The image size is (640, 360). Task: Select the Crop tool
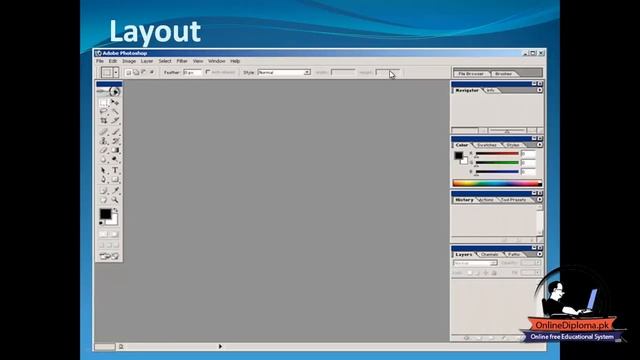click(104, 121)
